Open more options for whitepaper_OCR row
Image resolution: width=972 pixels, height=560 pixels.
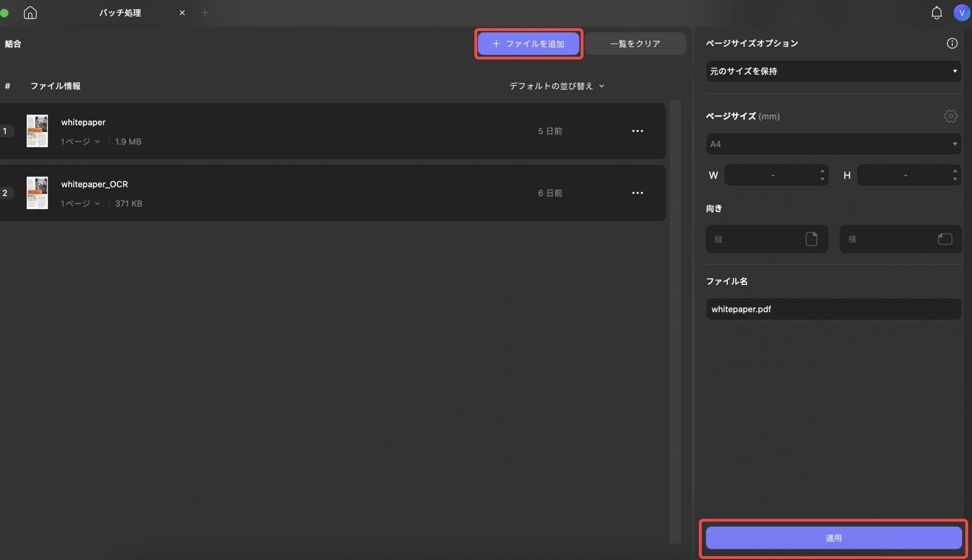(637, 193)
